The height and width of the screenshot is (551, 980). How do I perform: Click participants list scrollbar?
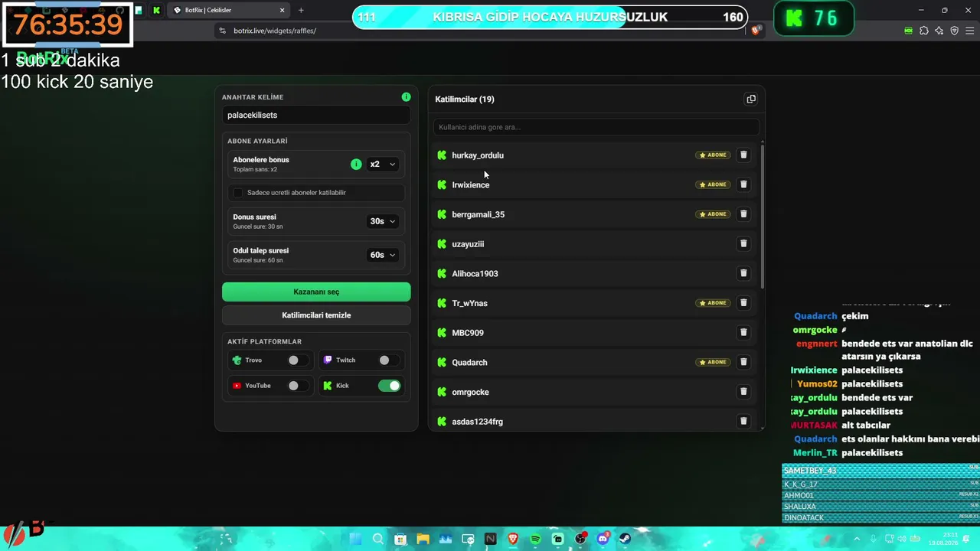[762, 216]
